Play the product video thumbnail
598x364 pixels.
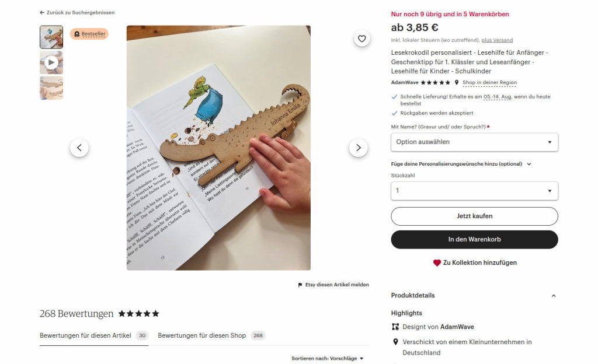(x=51, y=62)
